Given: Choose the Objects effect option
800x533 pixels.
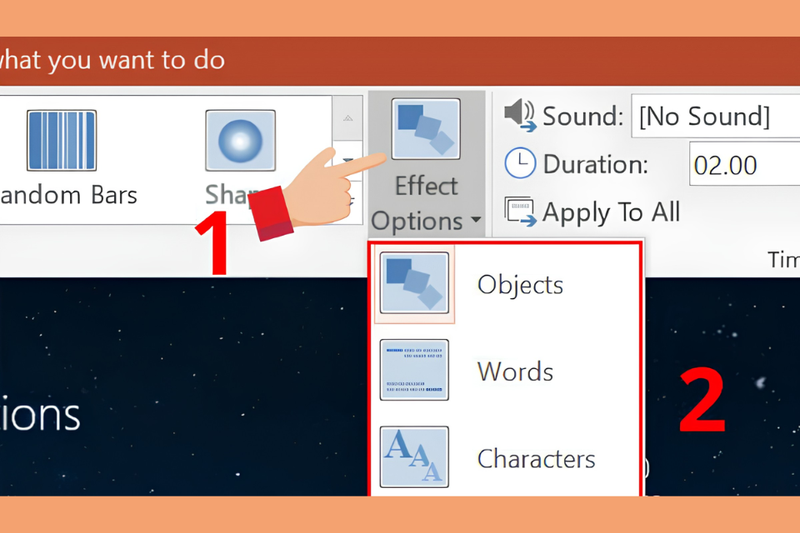Looking at the screenshot, I should [505, 285].
